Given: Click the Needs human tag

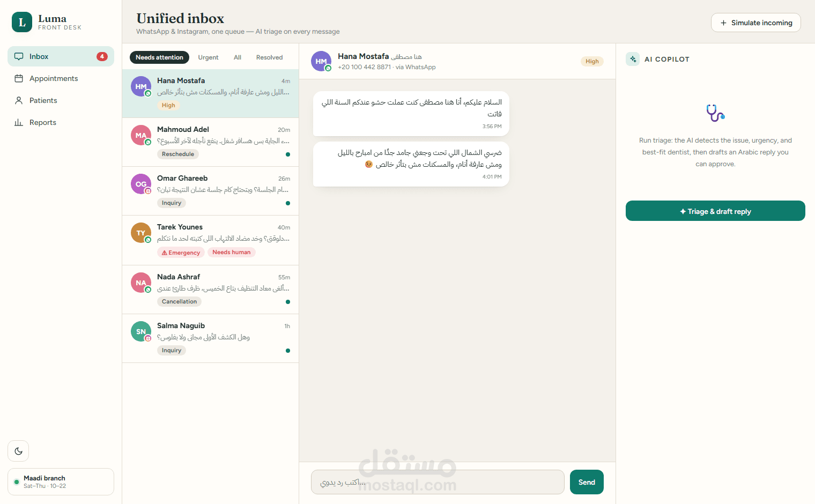Looking at the screenshot, I should [232, 252].
